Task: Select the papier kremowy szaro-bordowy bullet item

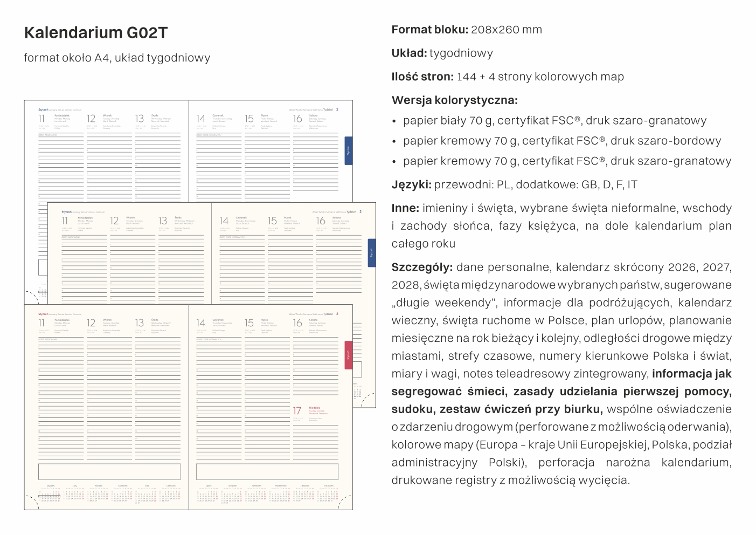Action: click(562, 141)
